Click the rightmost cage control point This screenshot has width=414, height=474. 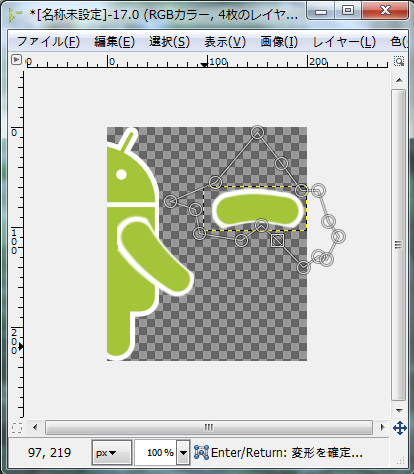point(338,236)
